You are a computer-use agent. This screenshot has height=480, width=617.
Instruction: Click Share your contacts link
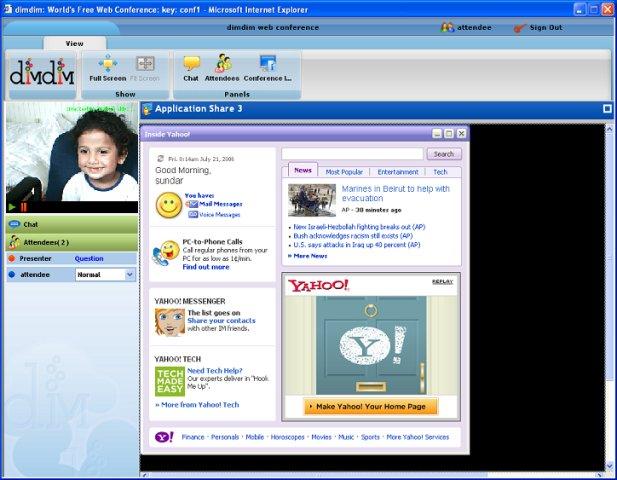(222, 321)
